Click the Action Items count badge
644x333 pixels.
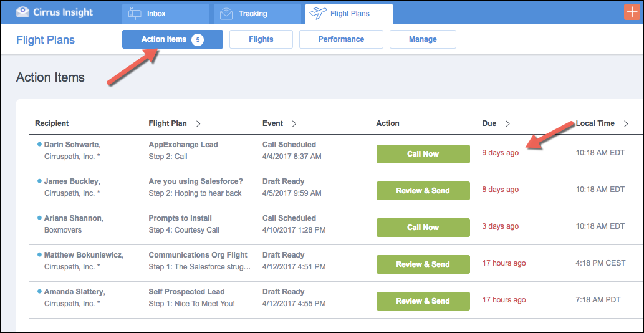[x=198, y=39]
